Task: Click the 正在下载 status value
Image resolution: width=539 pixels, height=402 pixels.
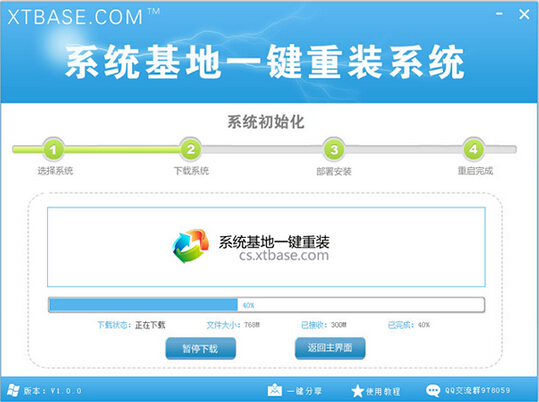Action: pos(150,325)
